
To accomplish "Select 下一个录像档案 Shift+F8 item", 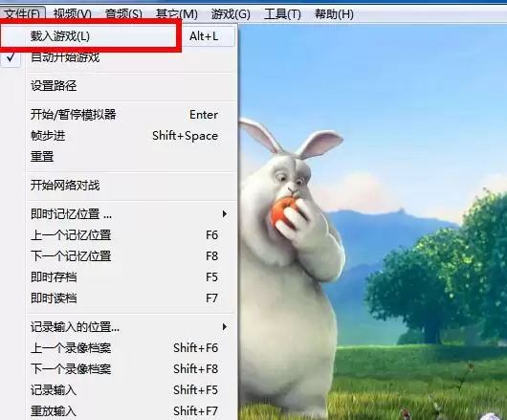I will coord(118,369).
